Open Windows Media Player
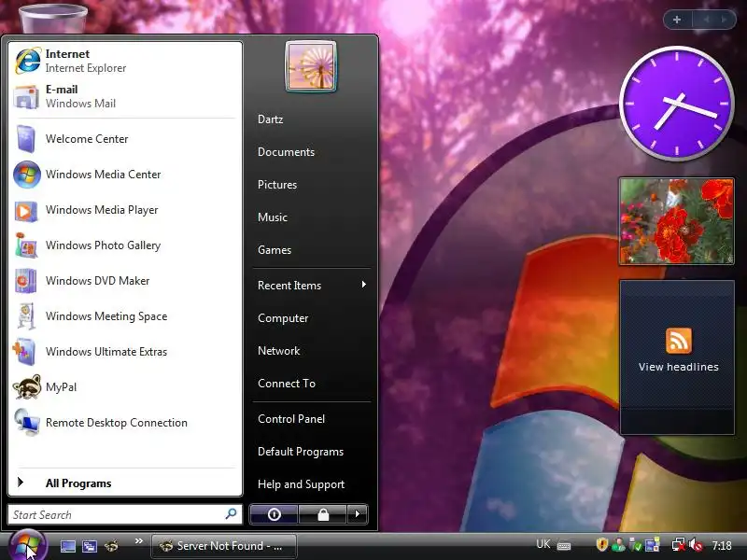The width and height of the screenshot is (747, 560). coord(125,209)
